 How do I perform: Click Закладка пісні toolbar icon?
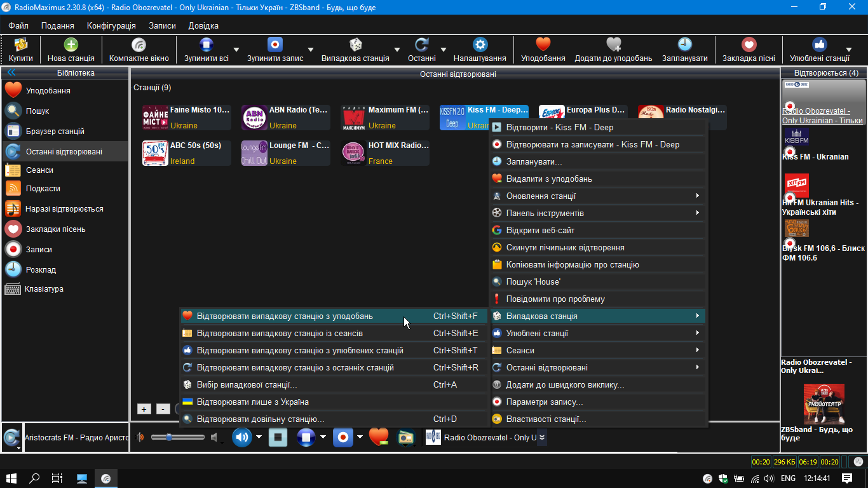(x=749, y=50)
